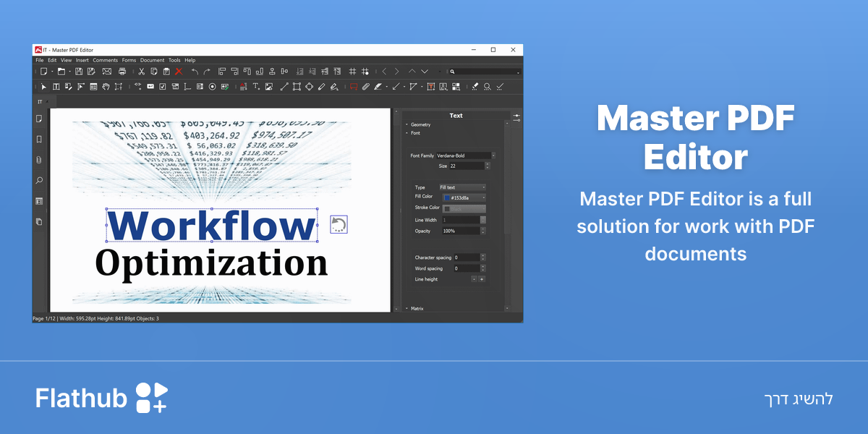Collapse the Font section
This screenshot has width=868, height=434.
pyautogui.click(x=414, y=133)
